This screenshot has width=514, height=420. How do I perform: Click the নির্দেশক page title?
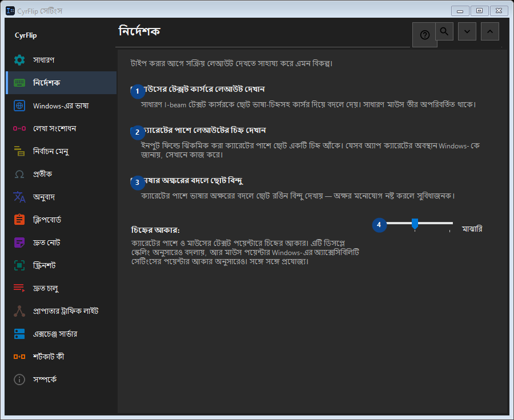[139, 31]
